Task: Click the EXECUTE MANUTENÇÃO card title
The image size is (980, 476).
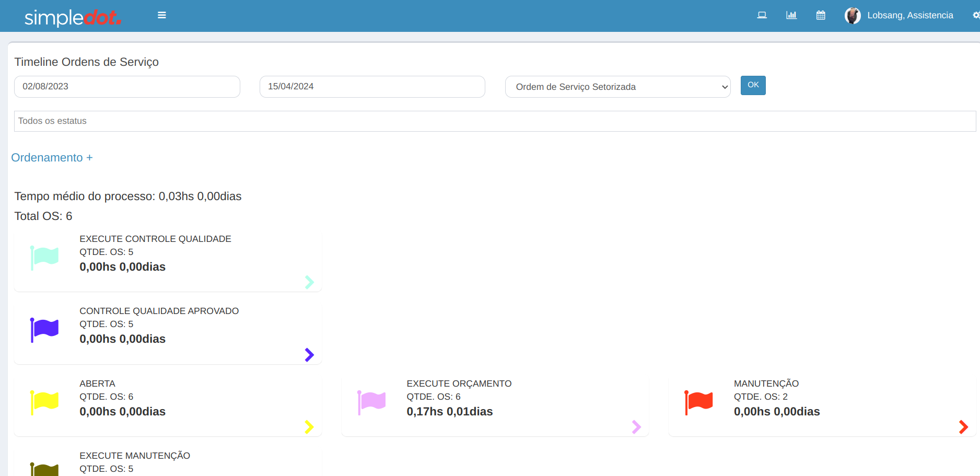Action: 135,456
